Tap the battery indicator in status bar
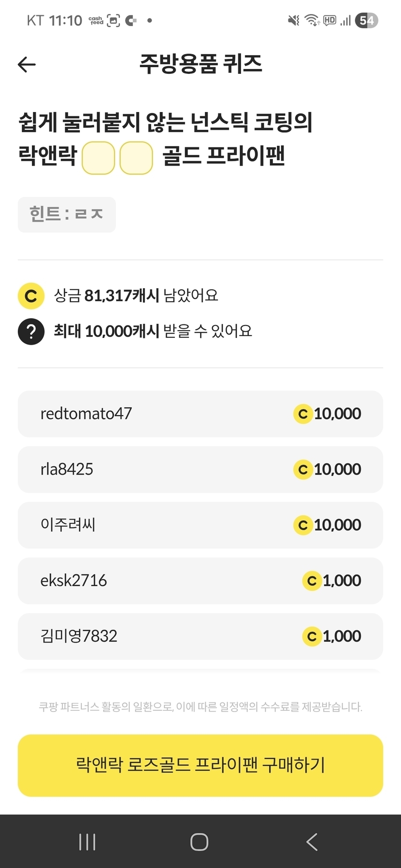 (x=366, y=20)
